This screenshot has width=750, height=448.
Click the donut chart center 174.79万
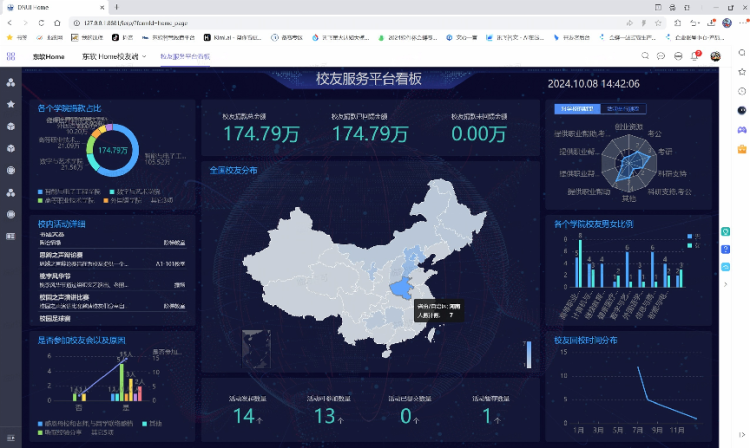tap(113, 150)
